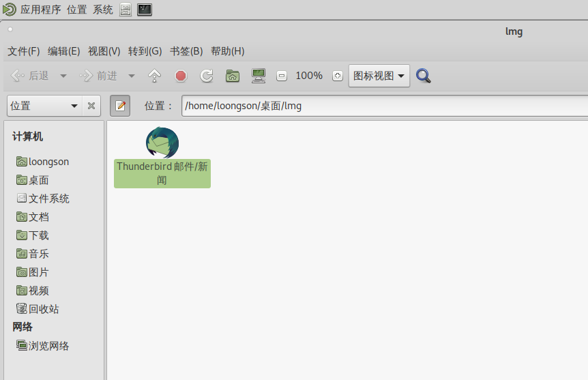Open the 应用程序 panel menu
Screen dimensions: 588x380
pos(40,10)
